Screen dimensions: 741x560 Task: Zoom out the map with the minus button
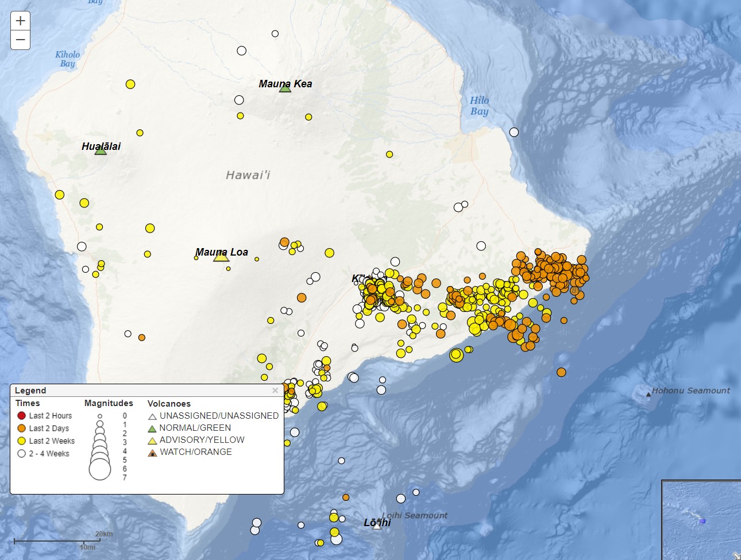pos(20,40)
